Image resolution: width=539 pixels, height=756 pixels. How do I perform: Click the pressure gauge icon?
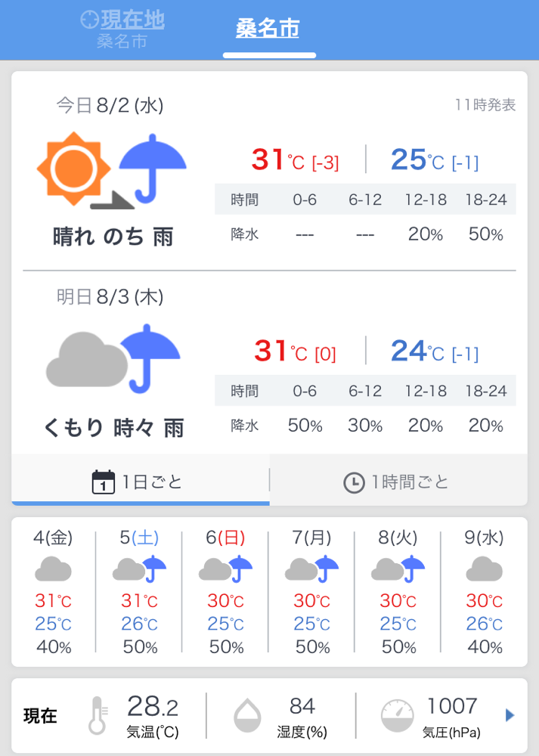click(x=398, y=716)
